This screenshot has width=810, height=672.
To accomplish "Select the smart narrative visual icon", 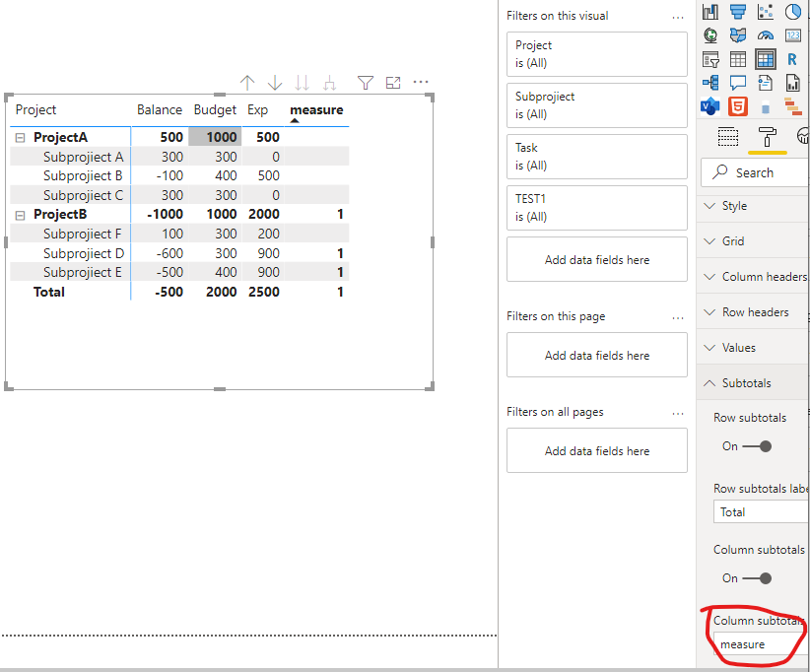I will point(766,83).
